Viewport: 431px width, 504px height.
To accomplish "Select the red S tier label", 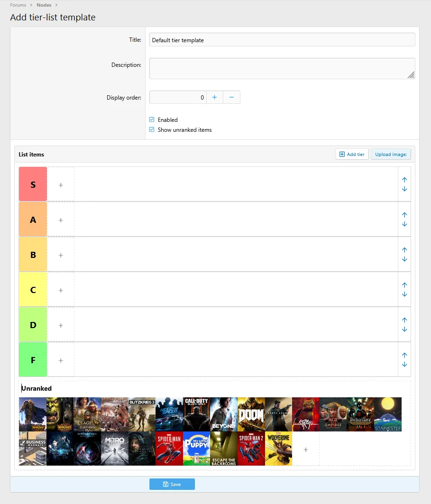I will (33, 184).
